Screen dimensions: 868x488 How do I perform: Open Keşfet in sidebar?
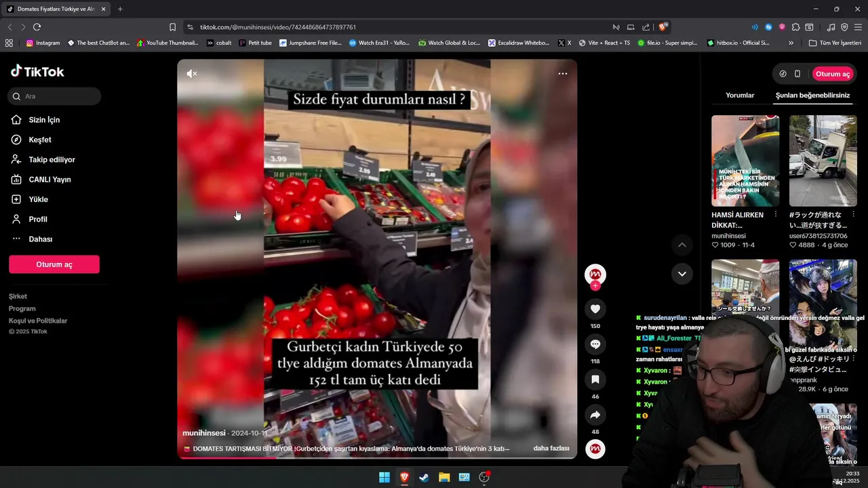(x=40, y=140)
